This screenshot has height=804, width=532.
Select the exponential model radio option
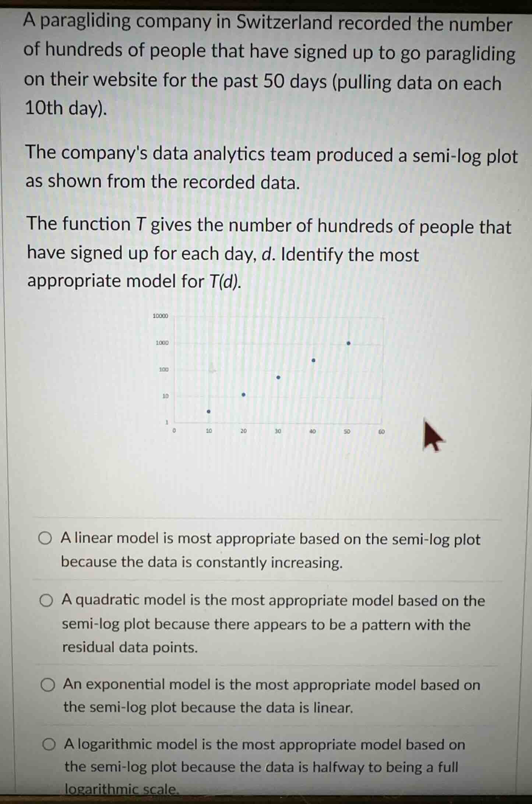(x=47, y=685)
